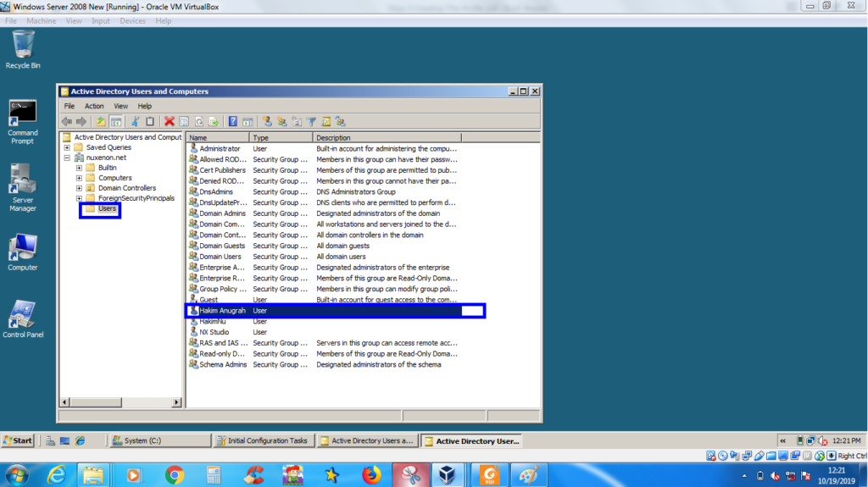Launch Internet Explorer from guest quick launch bar
Image resolution: width=868 pixels, height=487 pixels.
click(x=81, y=440)
